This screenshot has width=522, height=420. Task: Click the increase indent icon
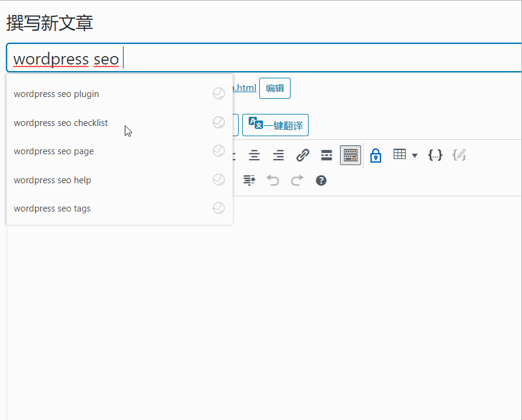[x=249, y=180]
